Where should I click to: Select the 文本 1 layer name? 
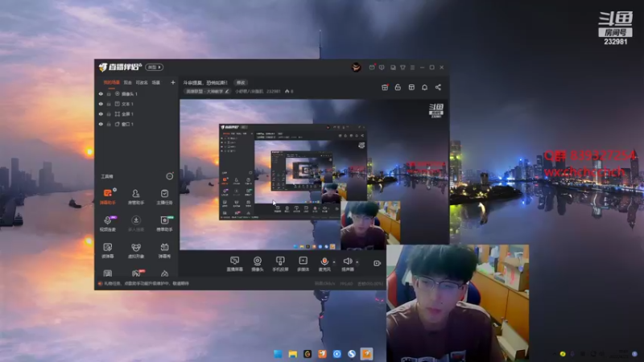tap(127, 104)
